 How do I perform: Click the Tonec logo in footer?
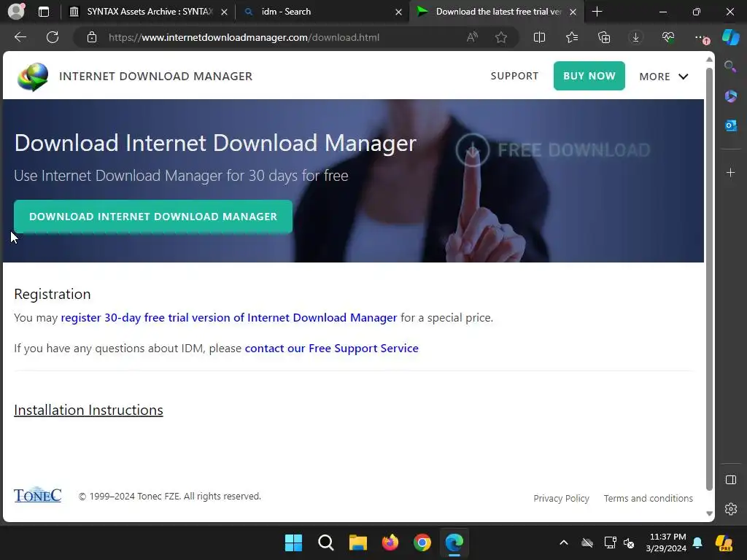click(38, 495)
